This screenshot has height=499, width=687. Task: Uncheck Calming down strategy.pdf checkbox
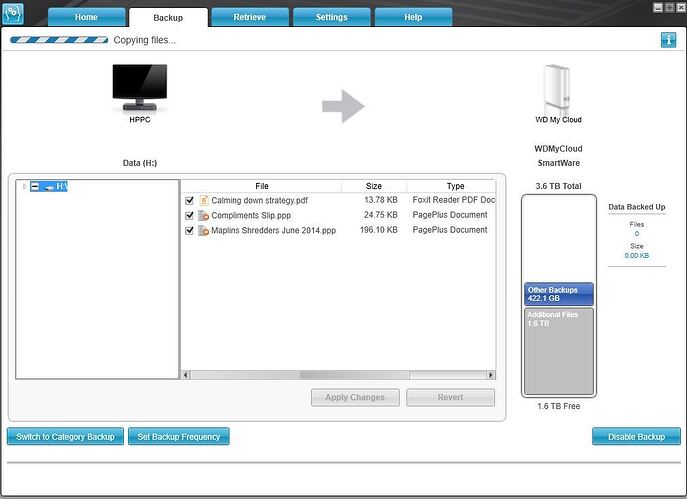click(189, 201)
